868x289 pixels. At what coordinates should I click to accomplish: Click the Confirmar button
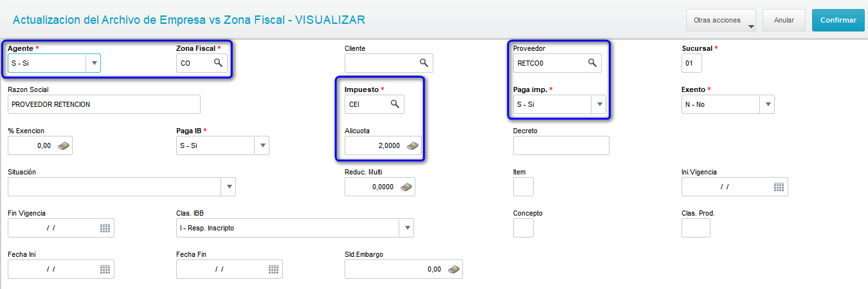[x=838, y=21]
